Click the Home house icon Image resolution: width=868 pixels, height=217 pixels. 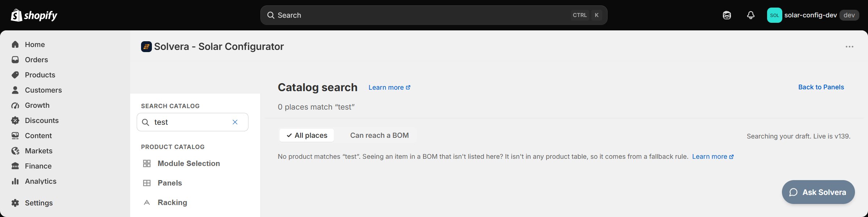pyautogui.click(x=15, y=44)
